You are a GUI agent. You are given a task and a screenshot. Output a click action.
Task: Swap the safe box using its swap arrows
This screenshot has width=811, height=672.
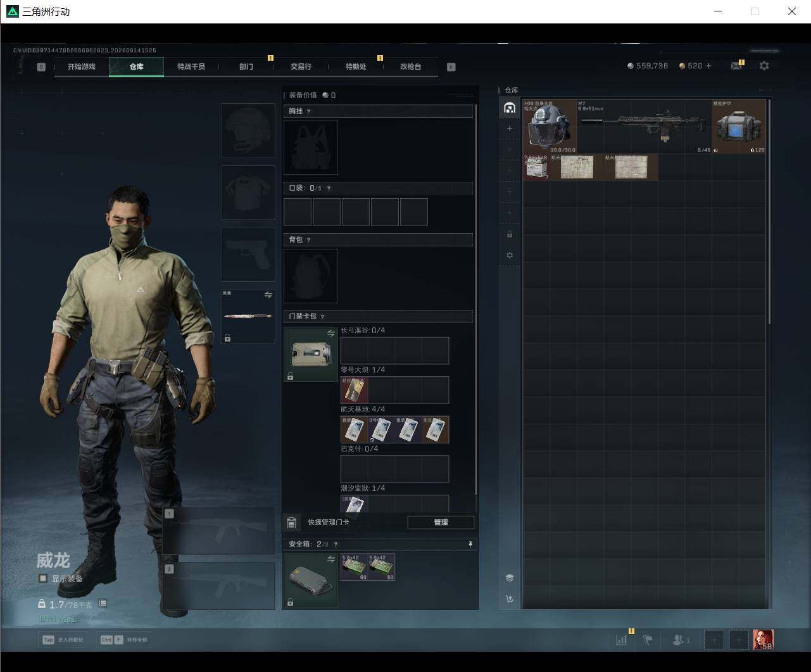[330, 559]
